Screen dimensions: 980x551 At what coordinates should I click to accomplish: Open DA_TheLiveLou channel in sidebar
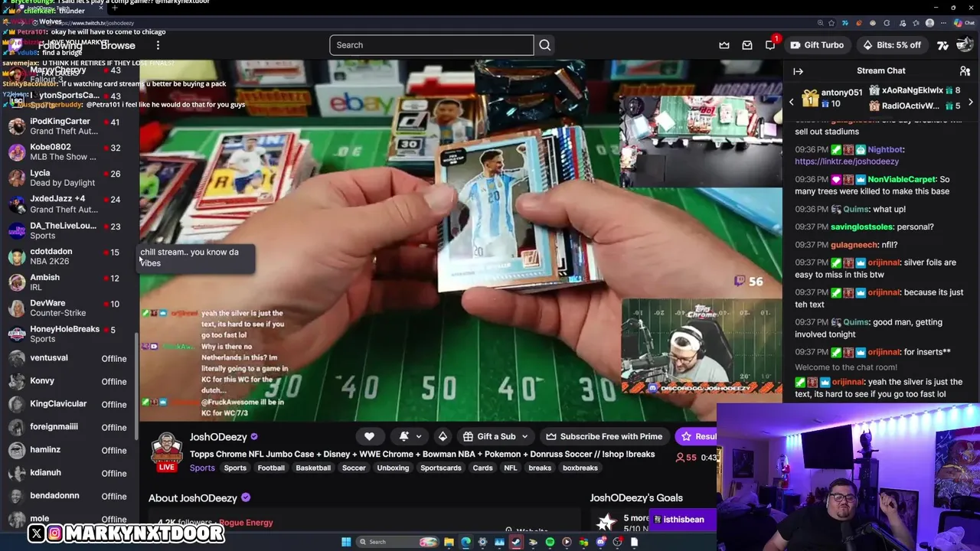tap(67, 230)
